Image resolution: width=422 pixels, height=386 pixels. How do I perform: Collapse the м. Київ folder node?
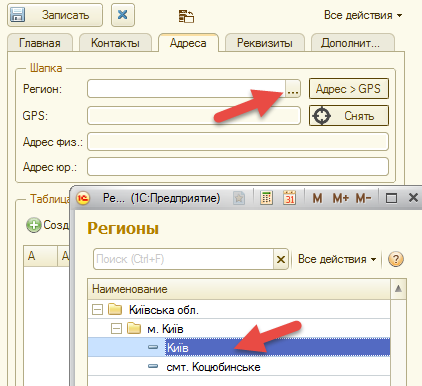(x=116, y=329)
